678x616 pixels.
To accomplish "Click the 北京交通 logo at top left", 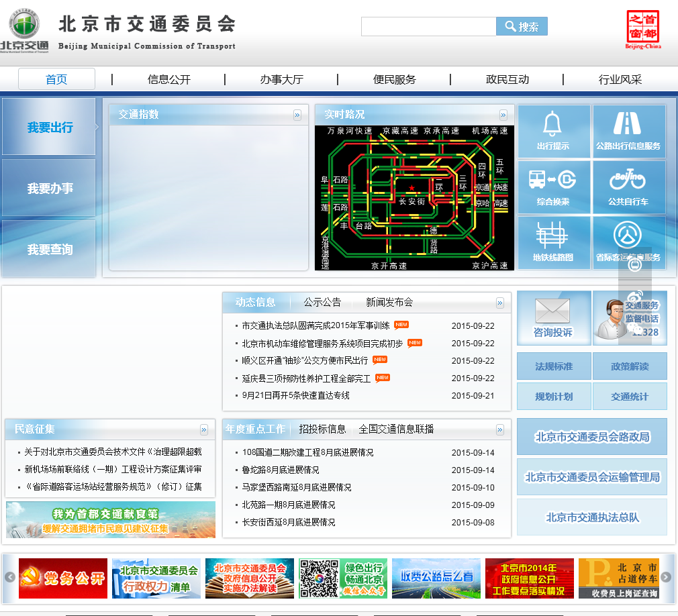I will click(25, 30).
